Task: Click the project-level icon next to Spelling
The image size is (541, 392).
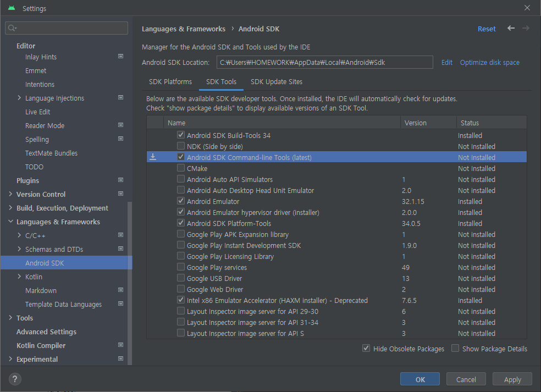Action: point(121,139)
